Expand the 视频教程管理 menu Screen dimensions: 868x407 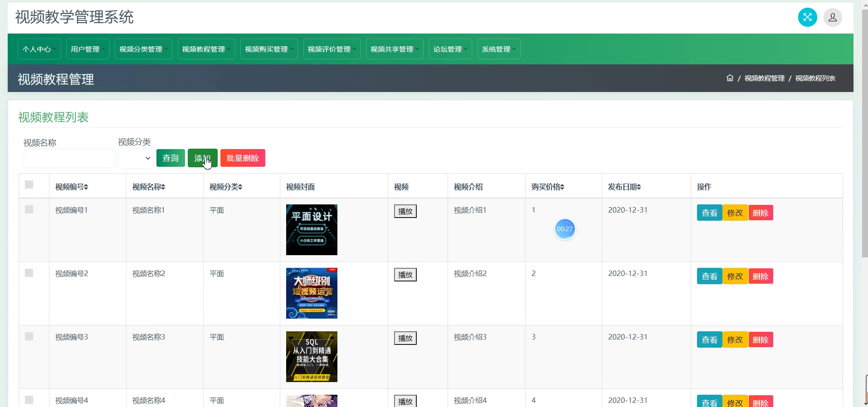(206, 49)
